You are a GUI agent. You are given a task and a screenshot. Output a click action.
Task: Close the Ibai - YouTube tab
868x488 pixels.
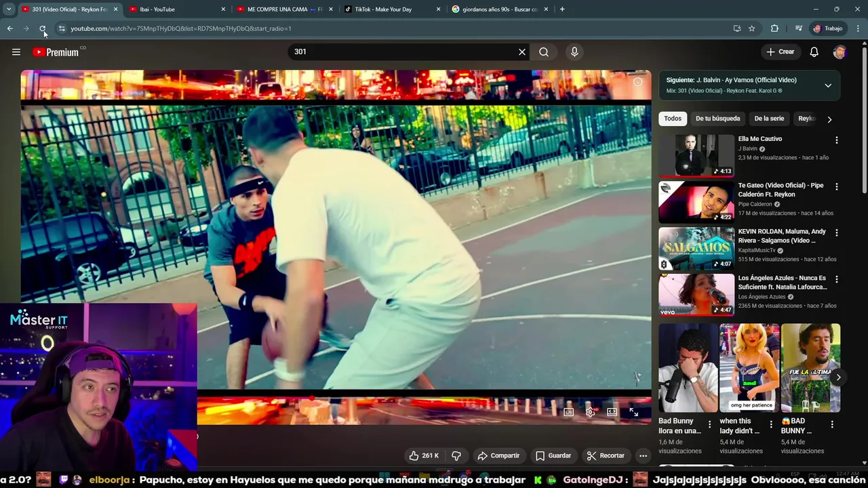pyautogui.click(x=223, y=9)
